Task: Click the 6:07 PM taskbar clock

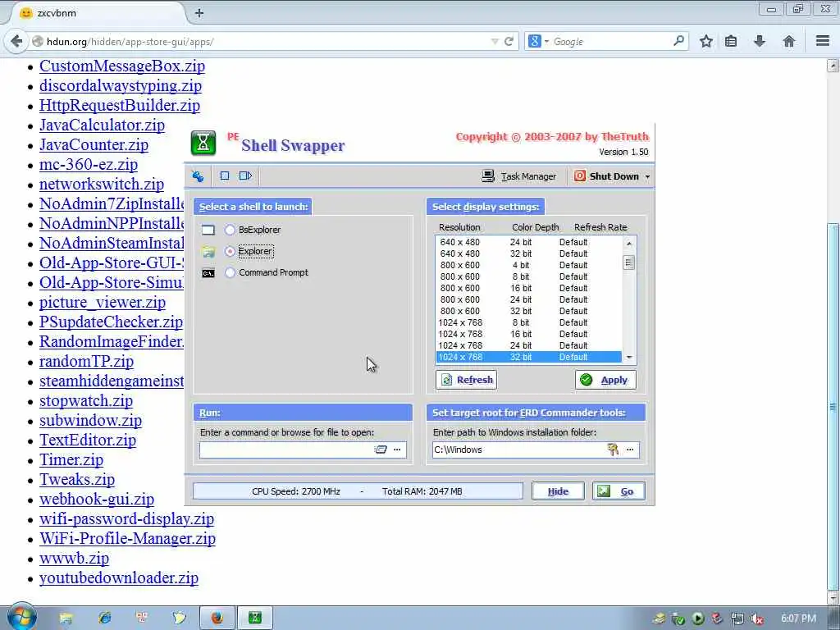Action: 798,619
